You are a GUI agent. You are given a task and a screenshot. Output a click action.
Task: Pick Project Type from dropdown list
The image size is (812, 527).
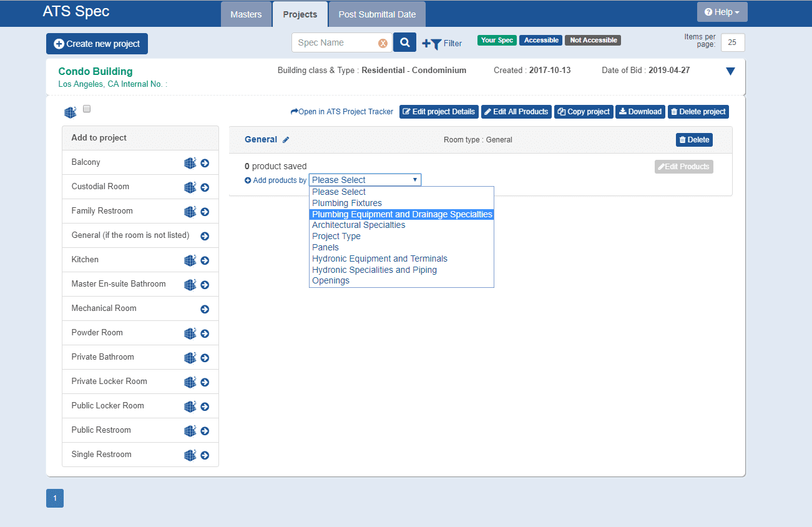pyautogui.click(x=401, y=236)
